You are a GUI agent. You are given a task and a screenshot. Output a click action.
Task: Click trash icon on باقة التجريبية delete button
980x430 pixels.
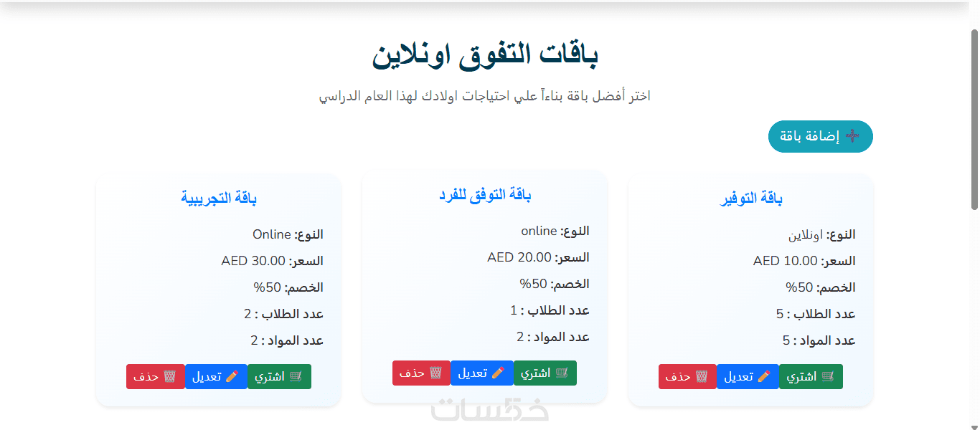169,376
